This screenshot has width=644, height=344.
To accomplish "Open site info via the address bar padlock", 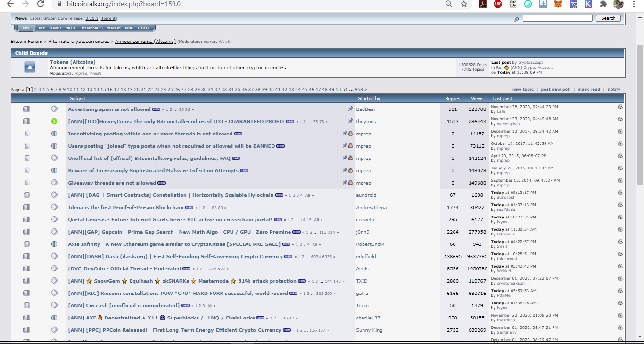I will tap(59, 4).
